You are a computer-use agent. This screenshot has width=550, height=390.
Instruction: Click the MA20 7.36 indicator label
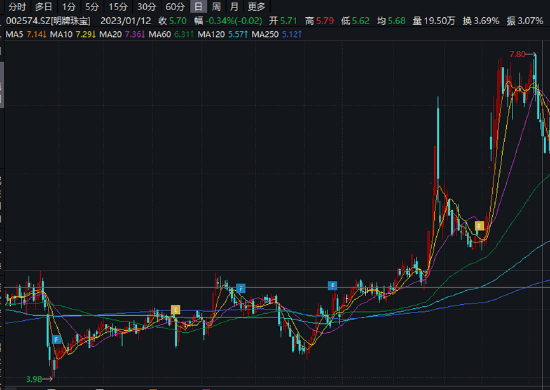tap(122, 34)
